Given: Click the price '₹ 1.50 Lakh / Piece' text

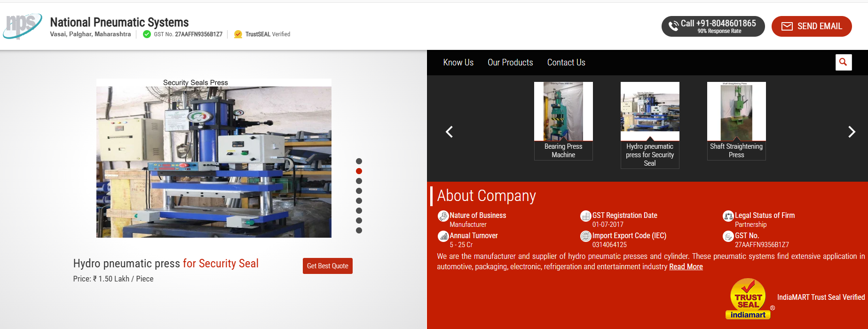Looking at the screenshot, I should tap(123, 279).
